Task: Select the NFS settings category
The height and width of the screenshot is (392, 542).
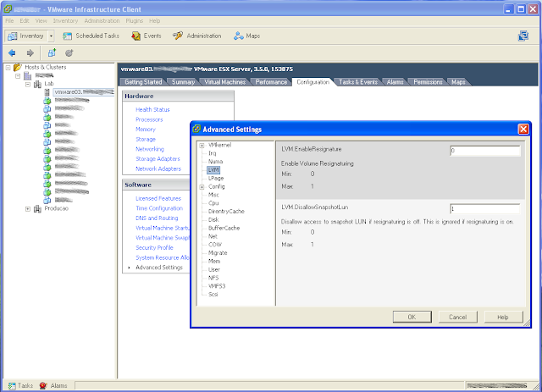Action: [x=213, y=278]
